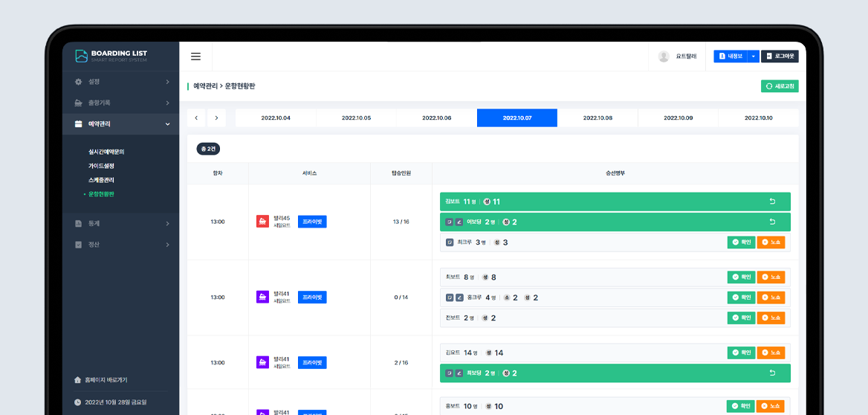Confirm boarding for 최보트 with 확인
This screenshot has width=868, height=415.
(x=740, y=277)
